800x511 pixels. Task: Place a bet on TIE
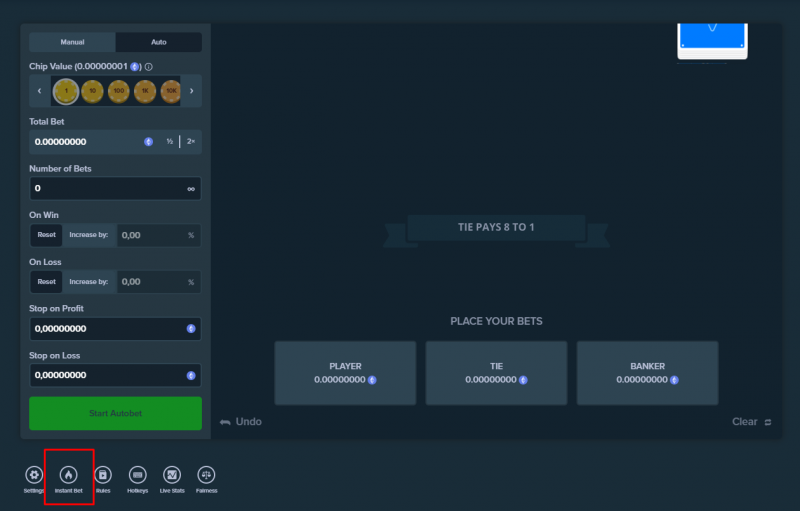496,373
